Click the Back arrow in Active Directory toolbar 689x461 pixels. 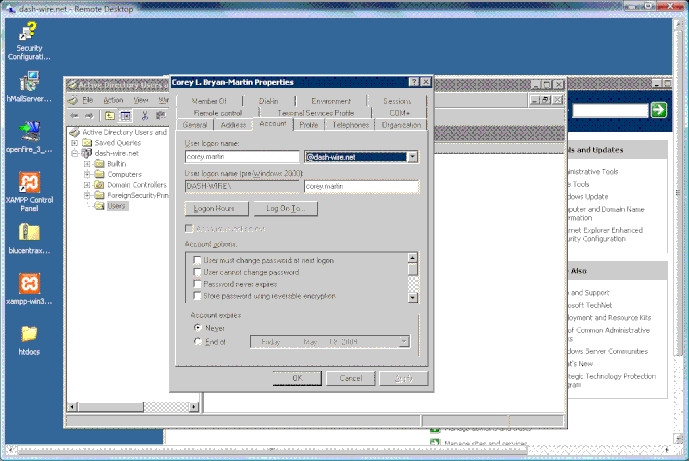74,116
